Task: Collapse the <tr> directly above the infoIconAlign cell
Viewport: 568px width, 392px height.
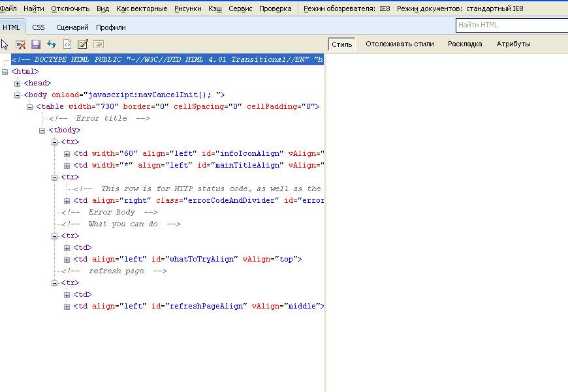Action: coord(54,142)
